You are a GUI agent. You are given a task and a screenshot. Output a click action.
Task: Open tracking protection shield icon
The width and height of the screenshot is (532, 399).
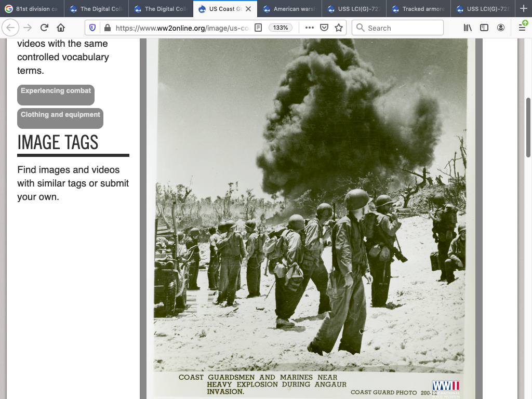(92, 28)
